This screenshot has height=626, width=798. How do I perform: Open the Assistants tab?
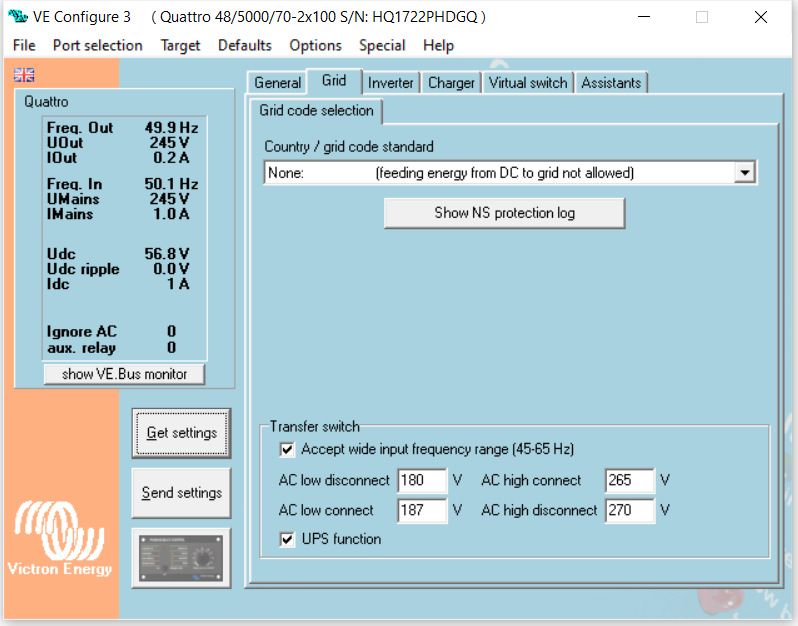pyautogui.click(x=611, y=83)
